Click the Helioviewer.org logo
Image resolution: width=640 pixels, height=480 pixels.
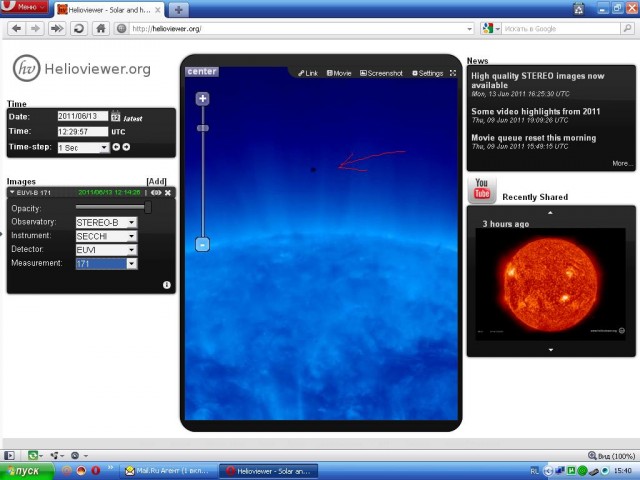[82, 69]
